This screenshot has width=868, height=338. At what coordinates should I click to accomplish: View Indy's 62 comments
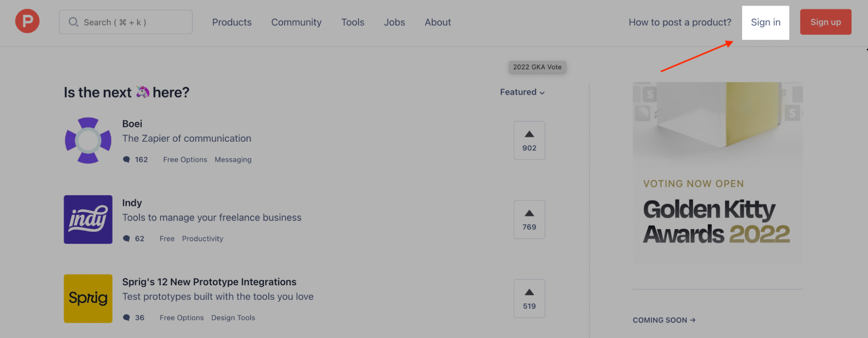point(134,239)
